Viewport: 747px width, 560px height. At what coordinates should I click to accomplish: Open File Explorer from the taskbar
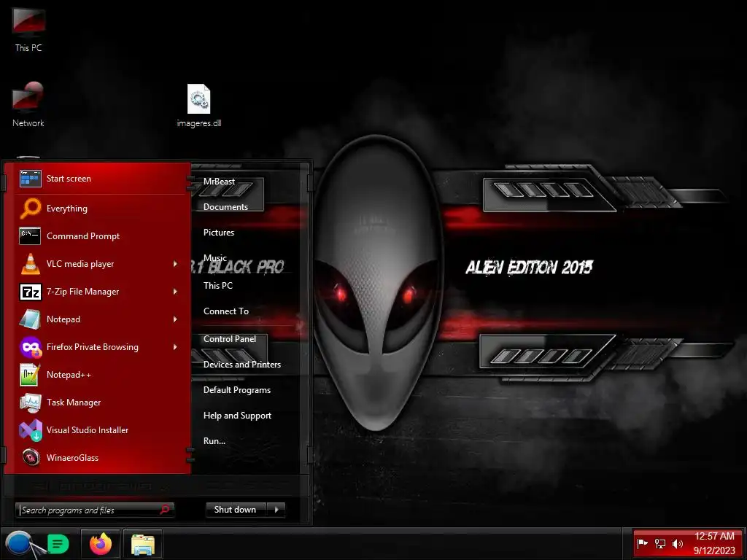[x=143, y=544]
